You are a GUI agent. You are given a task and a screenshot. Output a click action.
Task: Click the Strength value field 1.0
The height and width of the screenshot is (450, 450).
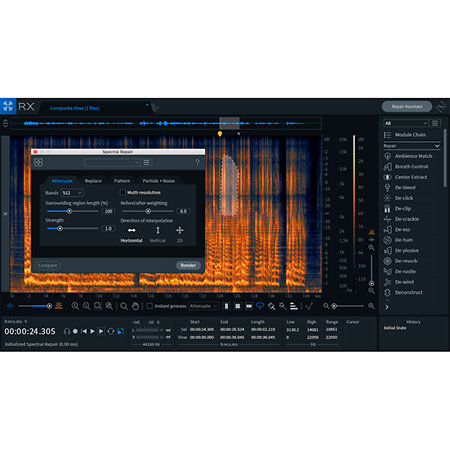(109, 229)
